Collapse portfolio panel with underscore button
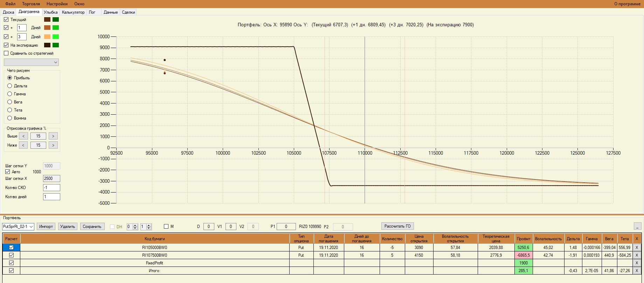 tap(637, 226)
